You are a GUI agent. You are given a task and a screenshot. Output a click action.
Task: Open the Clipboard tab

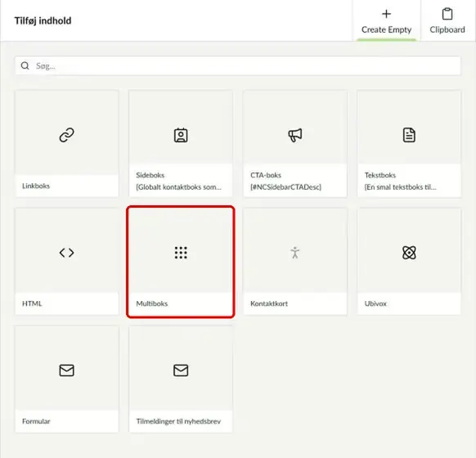pos(447,20)
